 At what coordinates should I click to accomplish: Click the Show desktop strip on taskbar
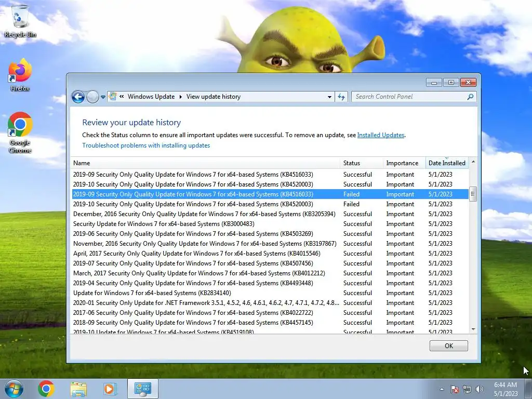(x=528, y=389)
